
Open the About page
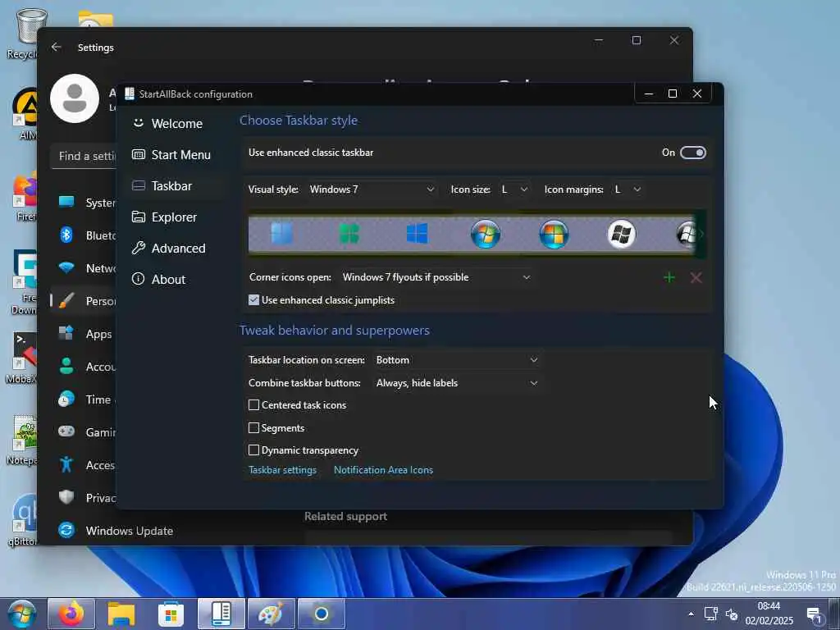tap(176, 279)
